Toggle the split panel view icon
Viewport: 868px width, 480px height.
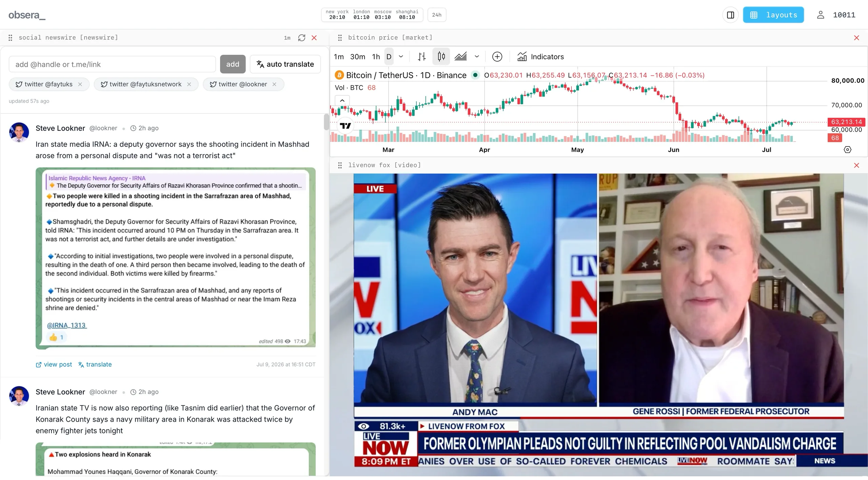(x=730, y=15)
